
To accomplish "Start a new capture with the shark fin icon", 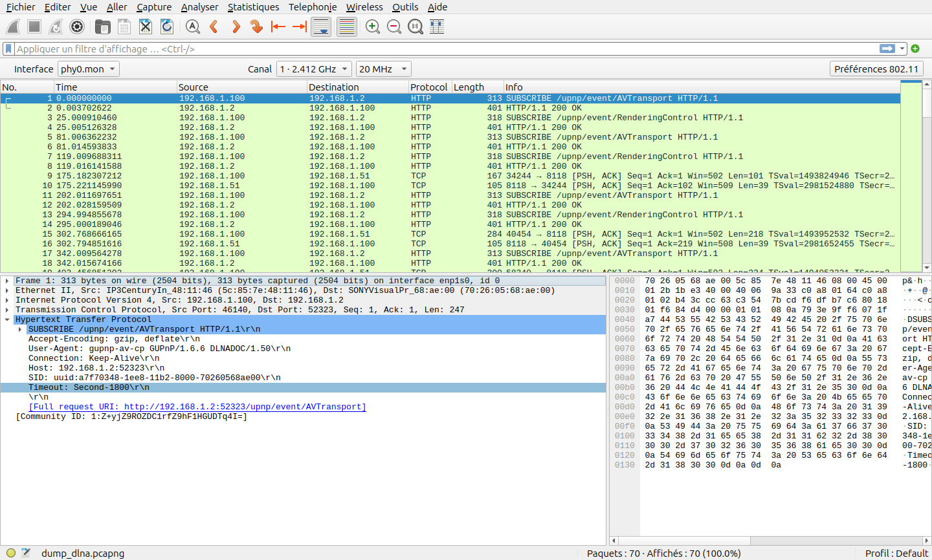I will coord(13,27).
